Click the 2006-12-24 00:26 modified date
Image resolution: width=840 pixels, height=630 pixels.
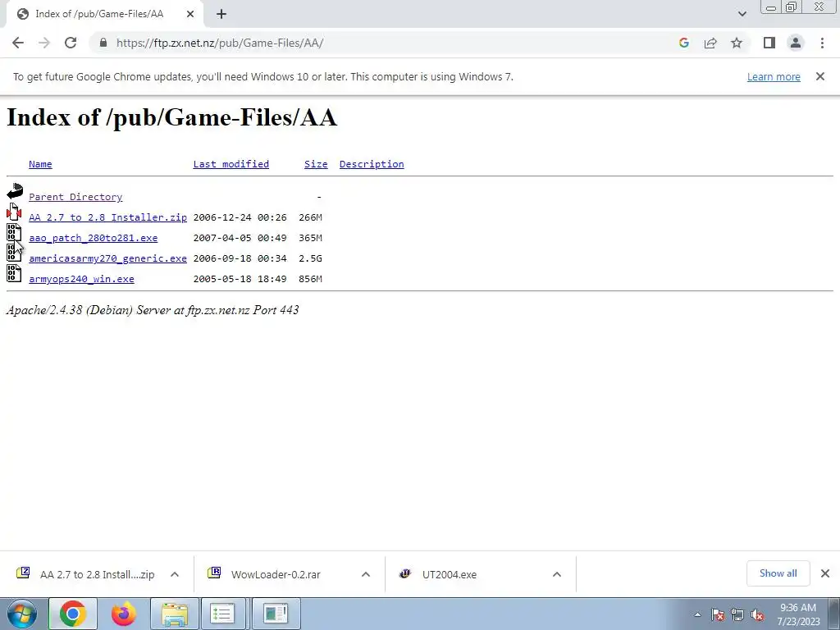240,217
